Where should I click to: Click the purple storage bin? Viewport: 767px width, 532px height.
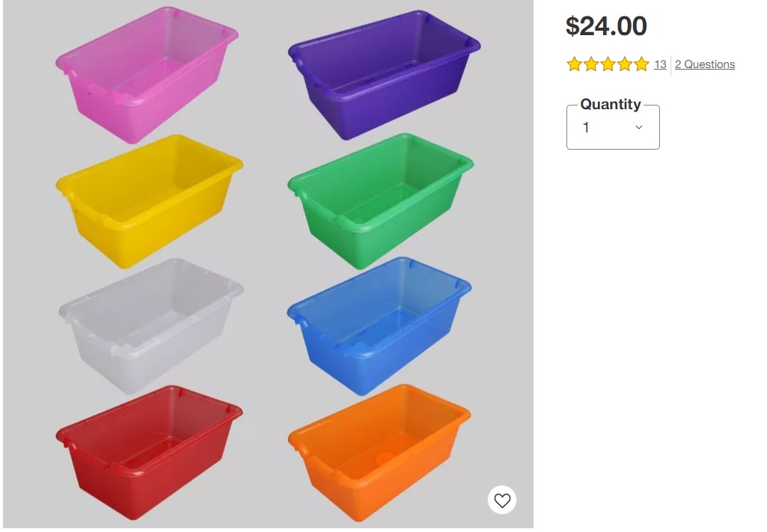384,75
